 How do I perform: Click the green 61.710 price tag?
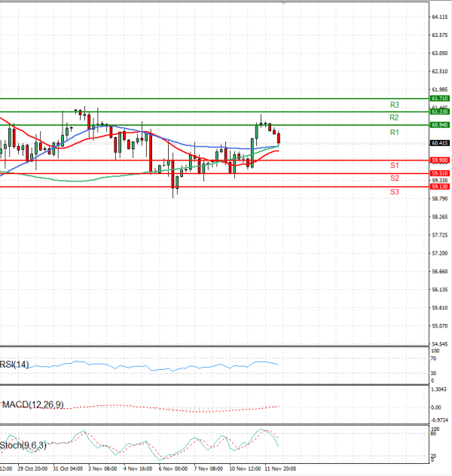click(440, 99)
